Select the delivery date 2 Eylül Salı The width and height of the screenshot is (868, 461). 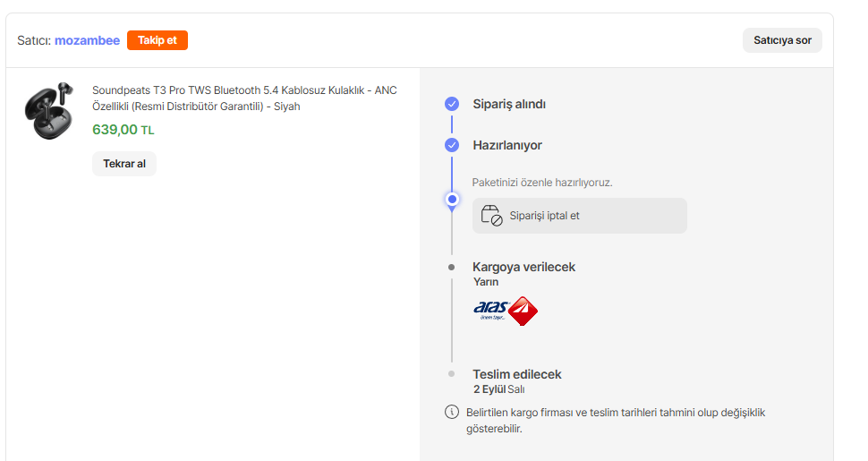click(x=498, y=389)
